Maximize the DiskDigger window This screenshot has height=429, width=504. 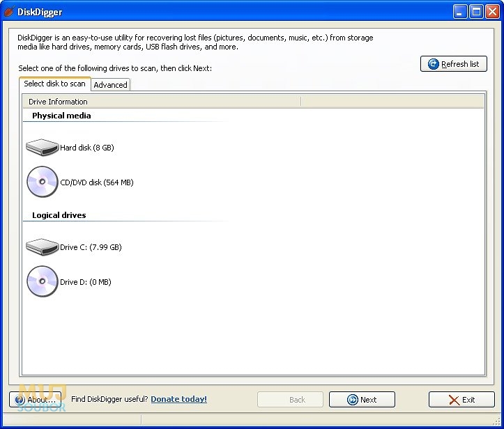coord(475,11)
